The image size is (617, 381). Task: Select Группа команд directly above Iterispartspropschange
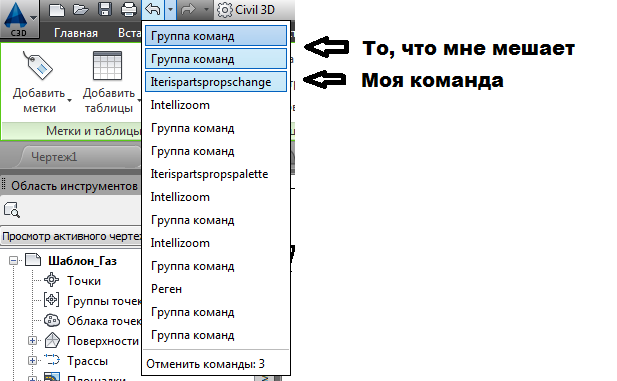coord(216,59)
